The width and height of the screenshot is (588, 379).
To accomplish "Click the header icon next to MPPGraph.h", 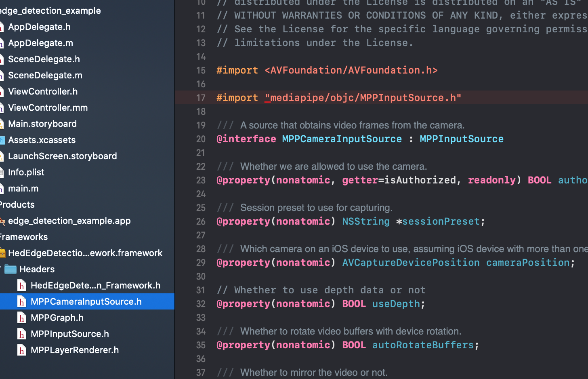I will [21, 318].
